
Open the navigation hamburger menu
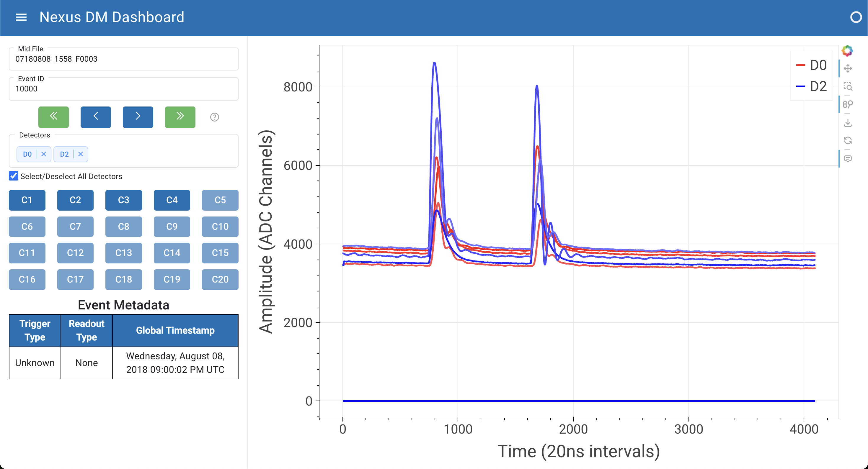(x=21, y=17)
